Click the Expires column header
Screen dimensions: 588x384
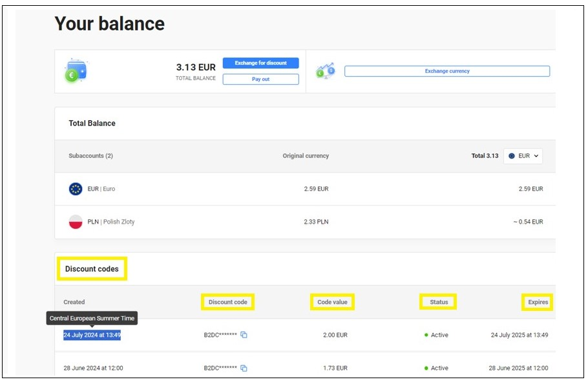(x=538, y=302)
